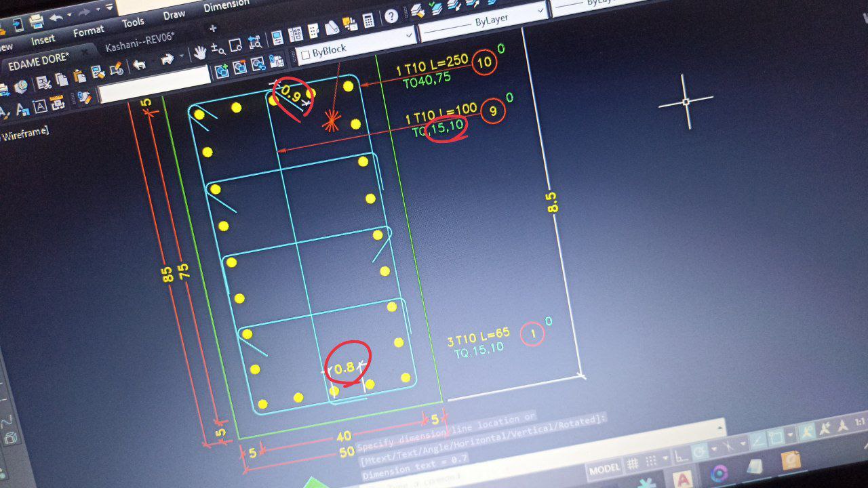Screen dimensions: 868x488
Task: Click the Wireframe visual style label
Action: point(25,133)
